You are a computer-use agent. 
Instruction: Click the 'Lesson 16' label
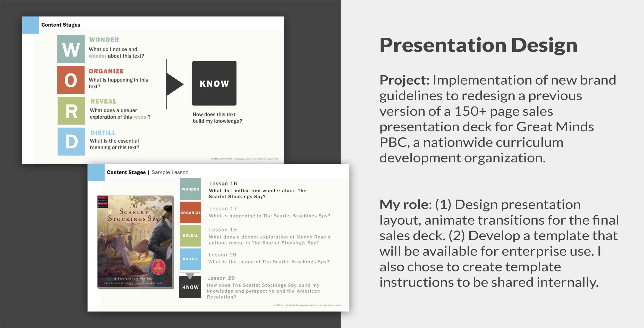pyautogui.click(x=223, y=183)
